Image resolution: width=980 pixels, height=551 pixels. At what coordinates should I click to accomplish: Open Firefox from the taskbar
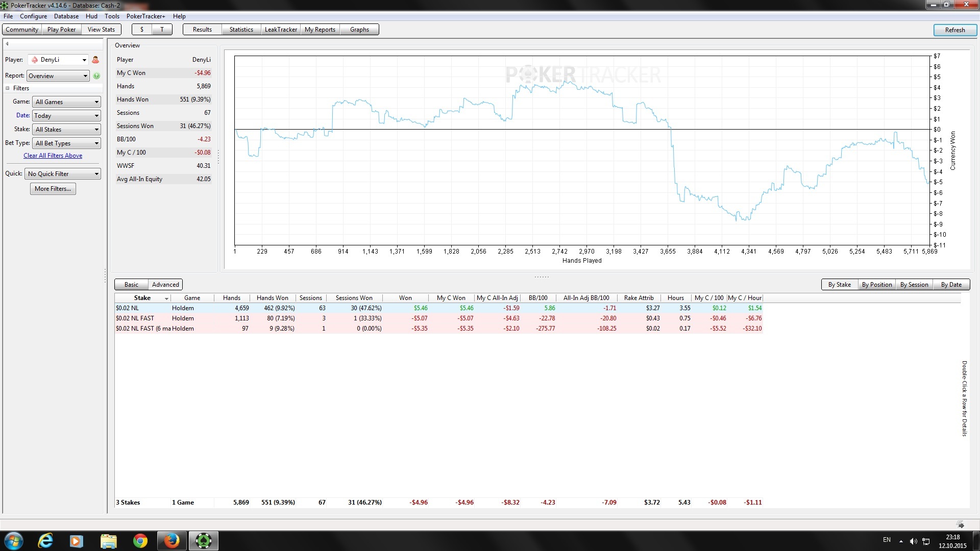pos(171,541)
